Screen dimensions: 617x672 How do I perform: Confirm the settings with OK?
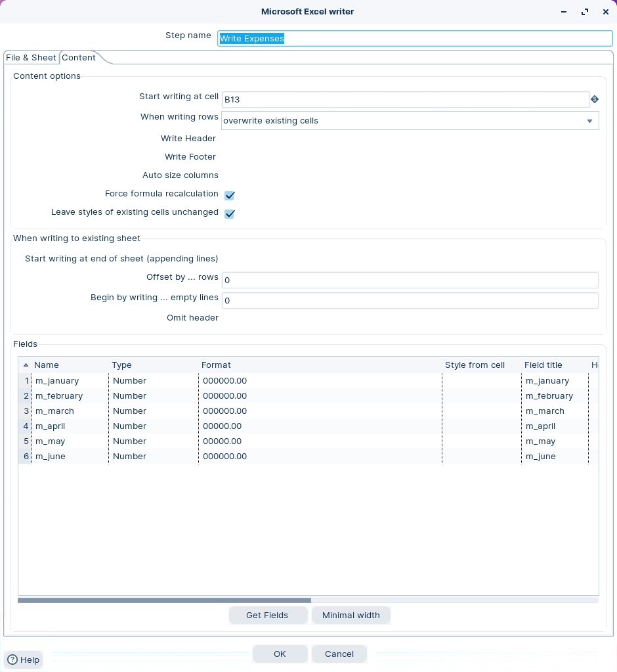(280, 654)
